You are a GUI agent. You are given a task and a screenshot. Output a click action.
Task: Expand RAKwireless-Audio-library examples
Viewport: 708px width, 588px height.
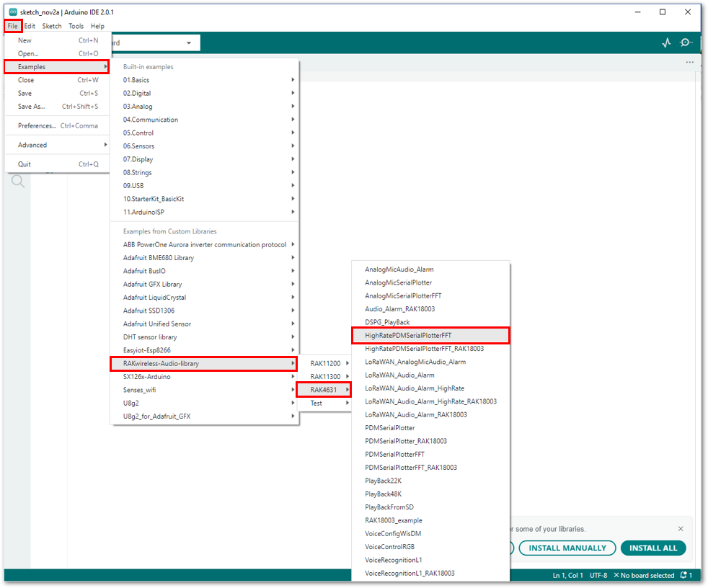(x=203, y=364)
